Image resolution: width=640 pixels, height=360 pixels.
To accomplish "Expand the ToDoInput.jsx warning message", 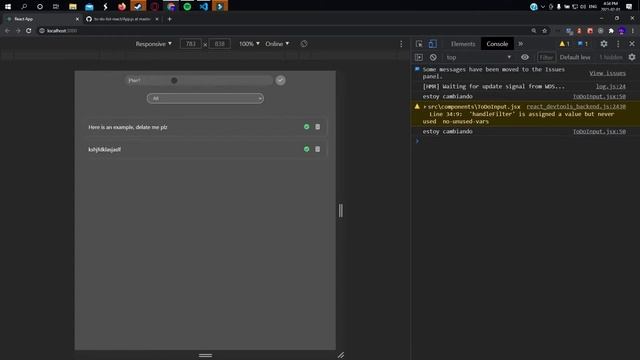I will click(425, 107).
